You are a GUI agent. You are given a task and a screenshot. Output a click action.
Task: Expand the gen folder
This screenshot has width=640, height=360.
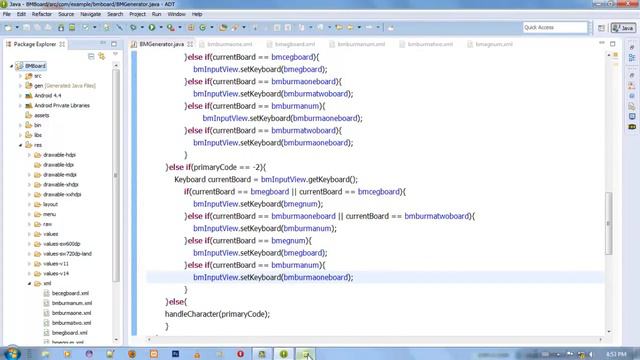tap(20, 86)
